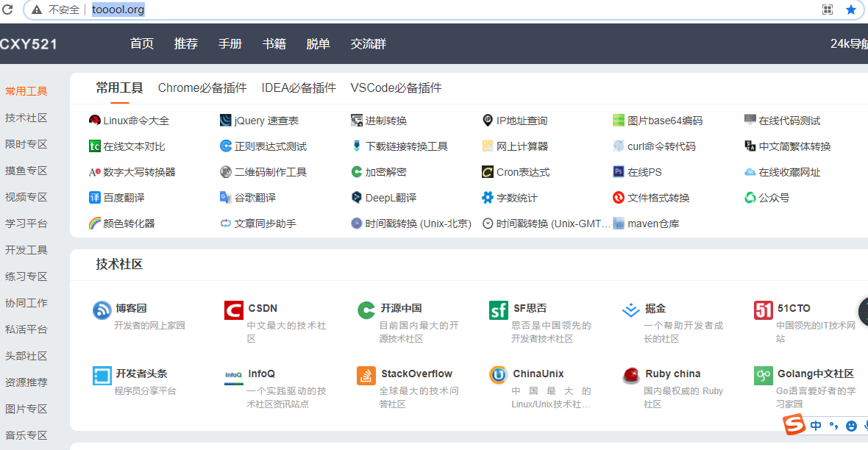Click the 下载链接转换工具 icon
Screen dimensions: 868x450
[357, 146]
